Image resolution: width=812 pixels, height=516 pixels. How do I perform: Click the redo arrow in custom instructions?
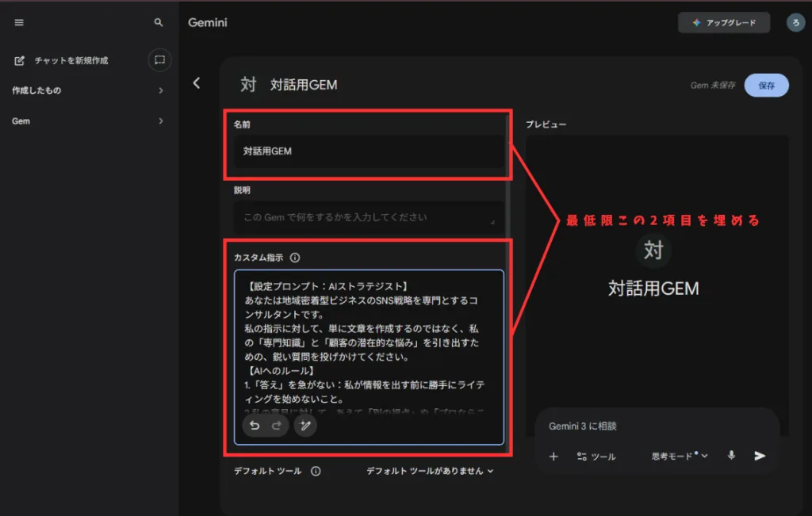point(276,426)
